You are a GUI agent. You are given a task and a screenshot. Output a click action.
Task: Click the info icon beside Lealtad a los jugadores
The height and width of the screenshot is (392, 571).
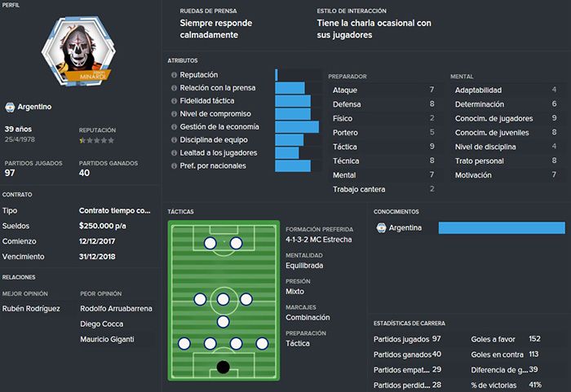(x=174, y=153)
